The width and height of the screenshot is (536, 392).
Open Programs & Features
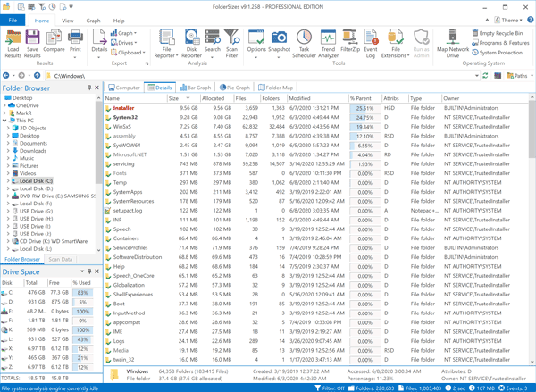500,43
